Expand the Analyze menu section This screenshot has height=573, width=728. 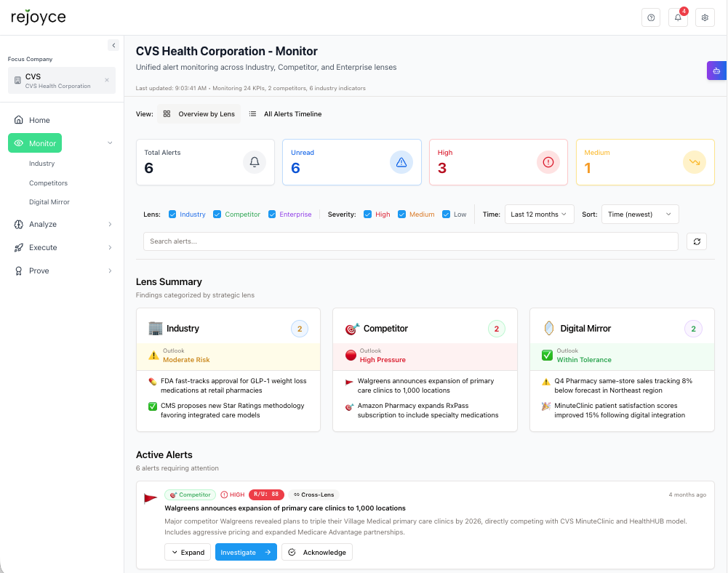point(63,224)
